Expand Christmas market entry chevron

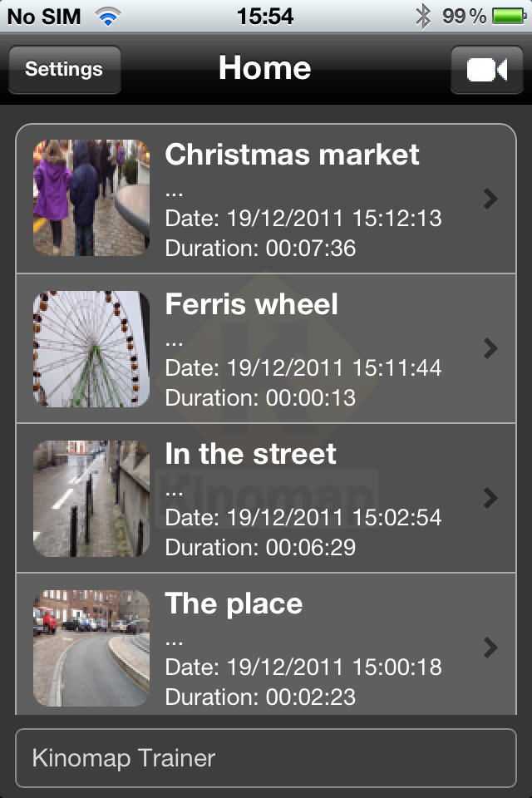[490, 198]
